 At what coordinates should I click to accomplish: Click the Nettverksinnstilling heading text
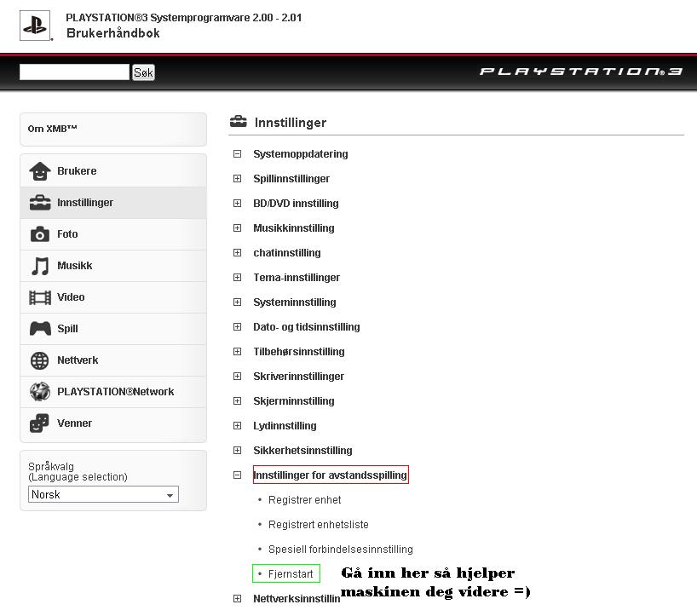pyautogui.click(x=297, y=599)
